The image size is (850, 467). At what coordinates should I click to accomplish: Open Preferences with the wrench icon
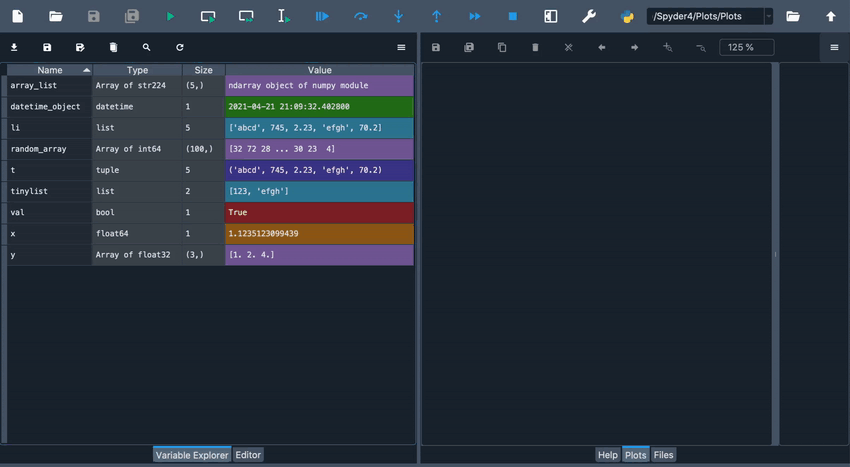[x=589, y=16]
